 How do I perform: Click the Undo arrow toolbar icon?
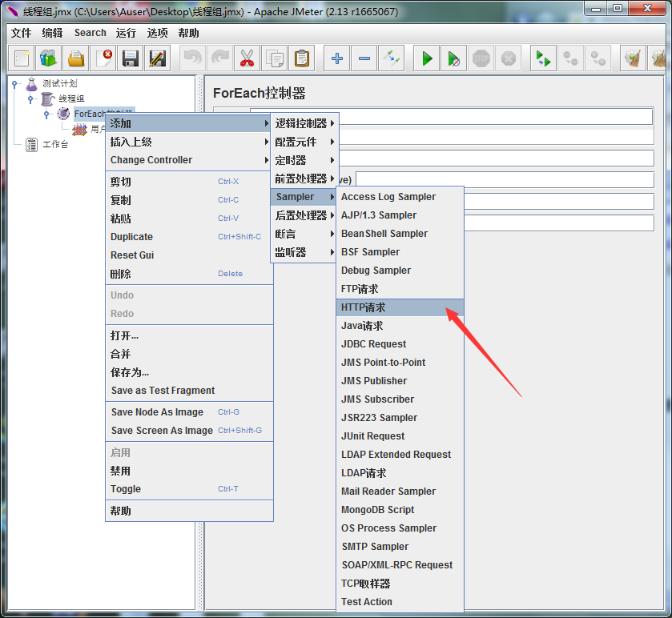(193, 58)
